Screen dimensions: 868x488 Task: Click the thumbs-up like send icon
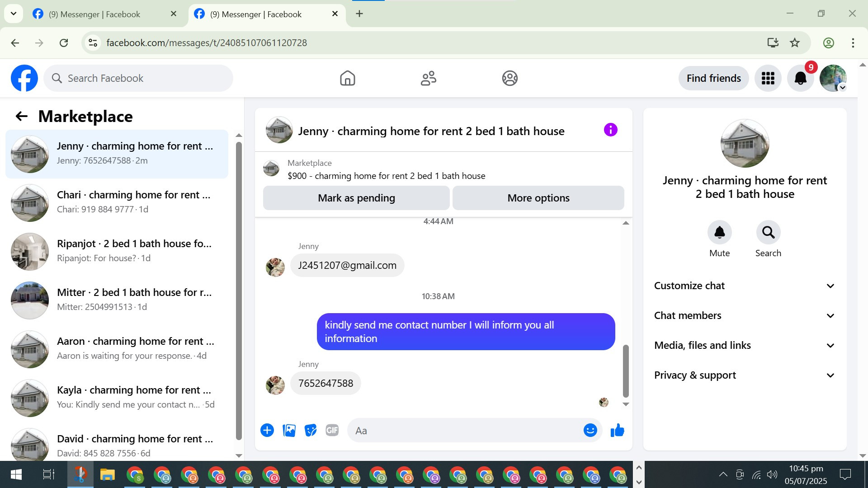[617, 431]
